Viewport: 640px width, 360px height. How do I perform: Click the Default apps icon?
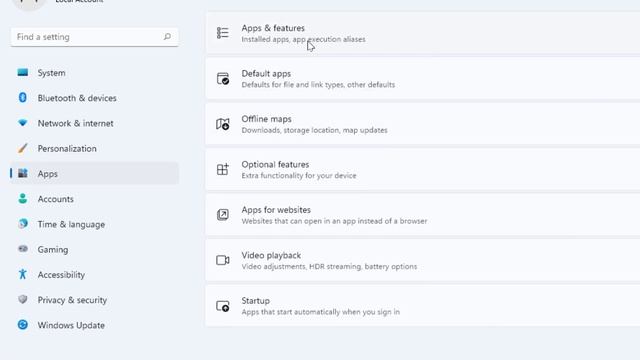(222, 78)
